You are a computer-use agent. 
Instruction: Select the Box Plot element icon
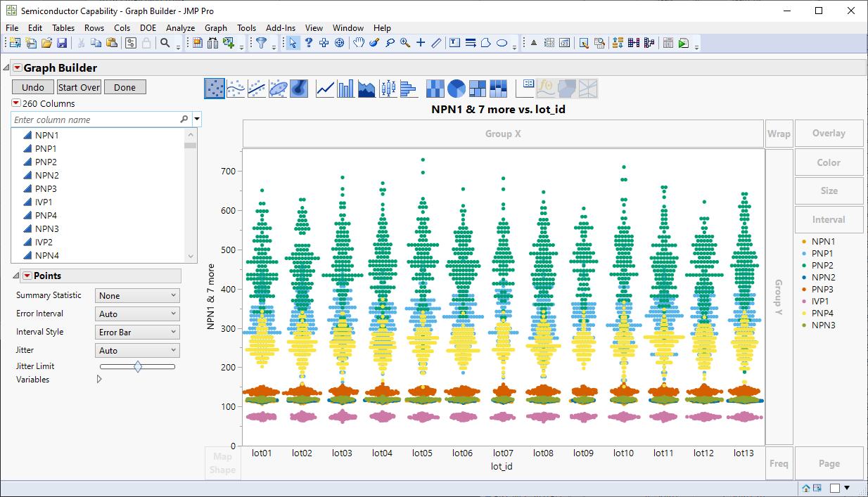[x=388, y=89]
